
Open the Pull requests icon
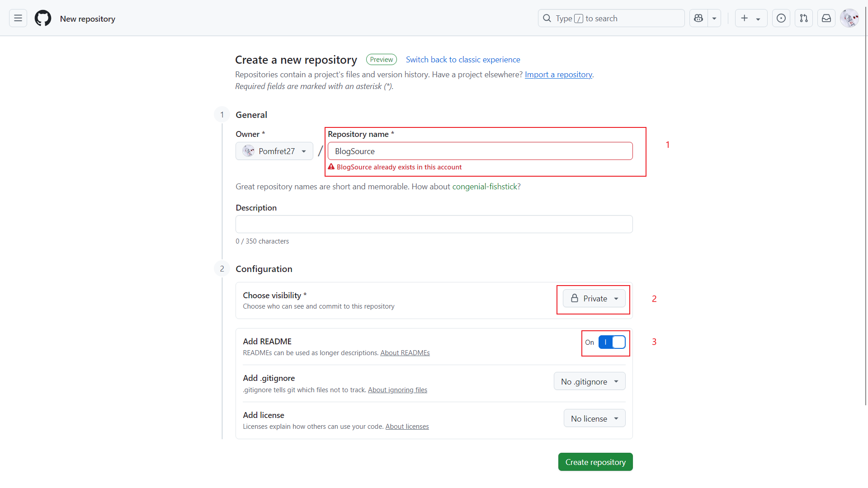tap(804, 18)
